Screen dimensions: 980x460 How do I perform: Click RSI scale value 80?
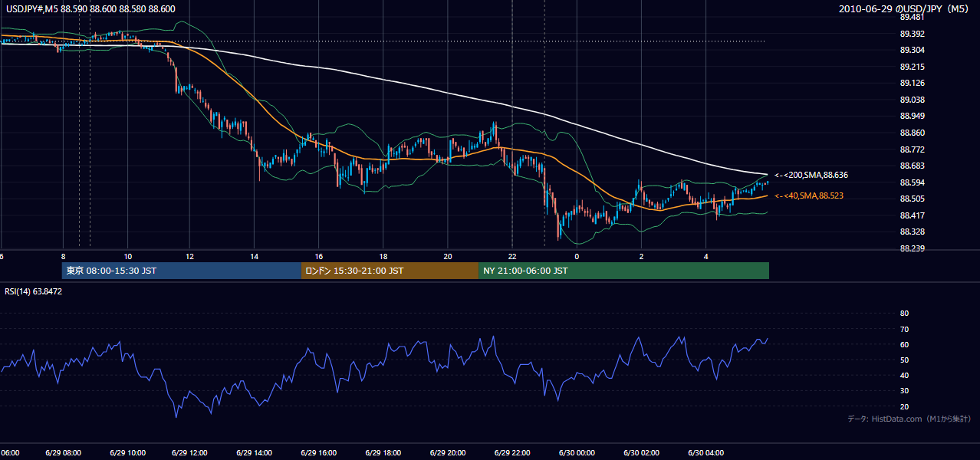(904, 314)
